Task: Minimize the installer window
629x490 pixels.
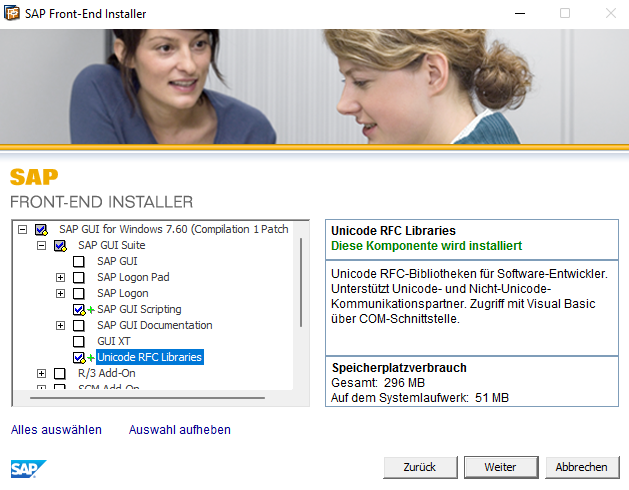Action: click(520, 13)
